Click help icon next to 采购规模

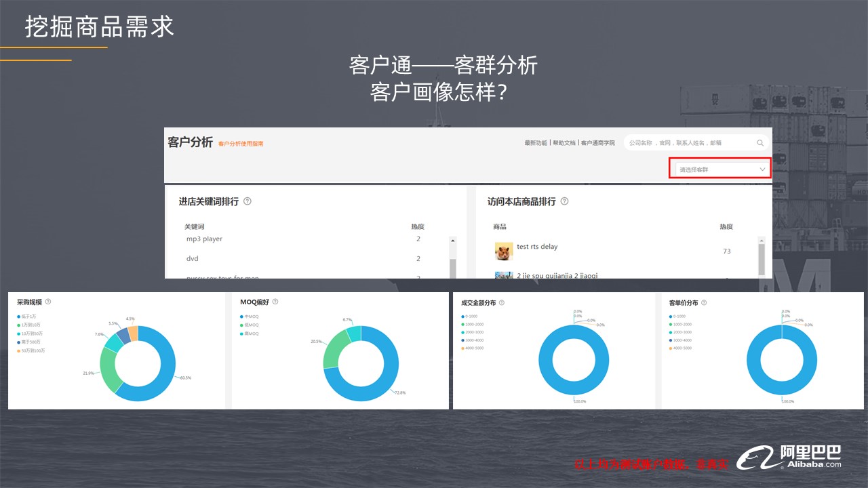[48, 302]
